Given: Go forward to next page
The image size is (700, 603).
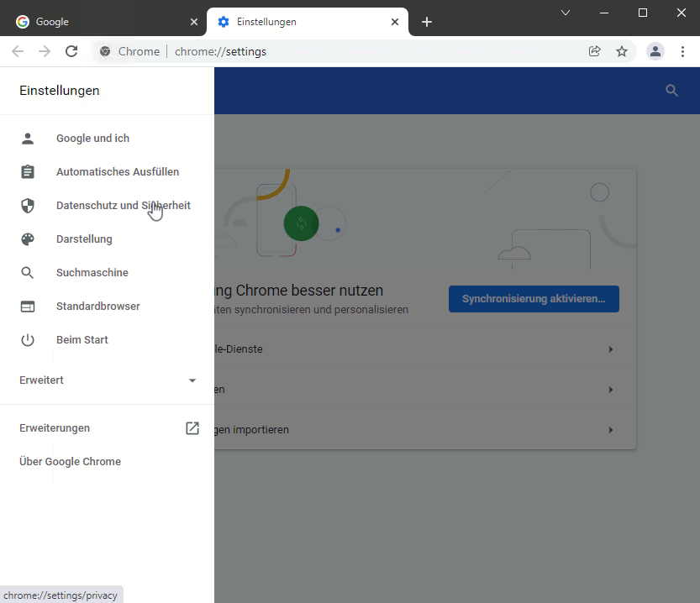Looking at the screenshot, I should 45,51.
